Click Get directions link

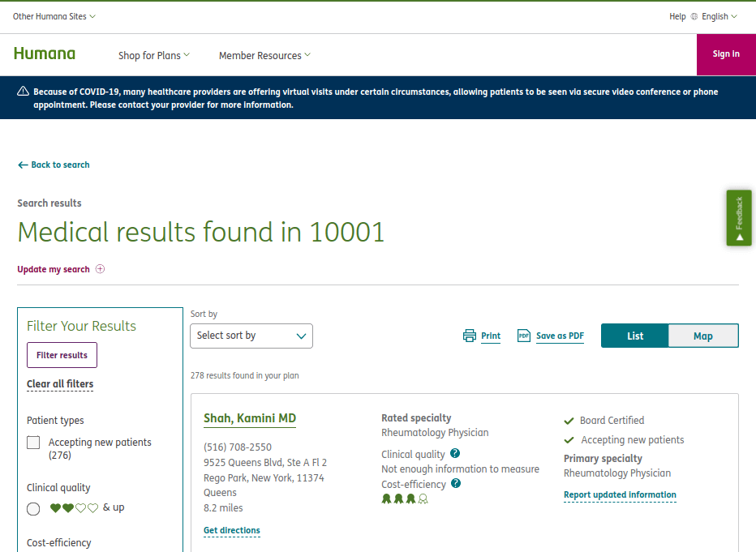tap(232, 530)
